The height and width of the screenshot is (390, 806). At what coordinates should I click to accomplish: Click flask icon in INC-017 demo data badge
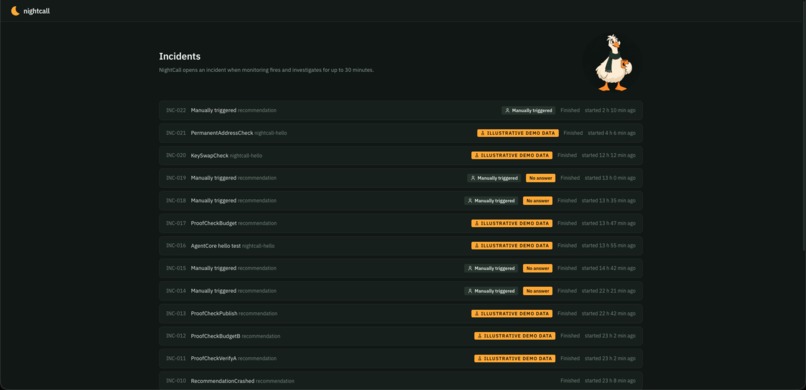(x=477, y=223)
